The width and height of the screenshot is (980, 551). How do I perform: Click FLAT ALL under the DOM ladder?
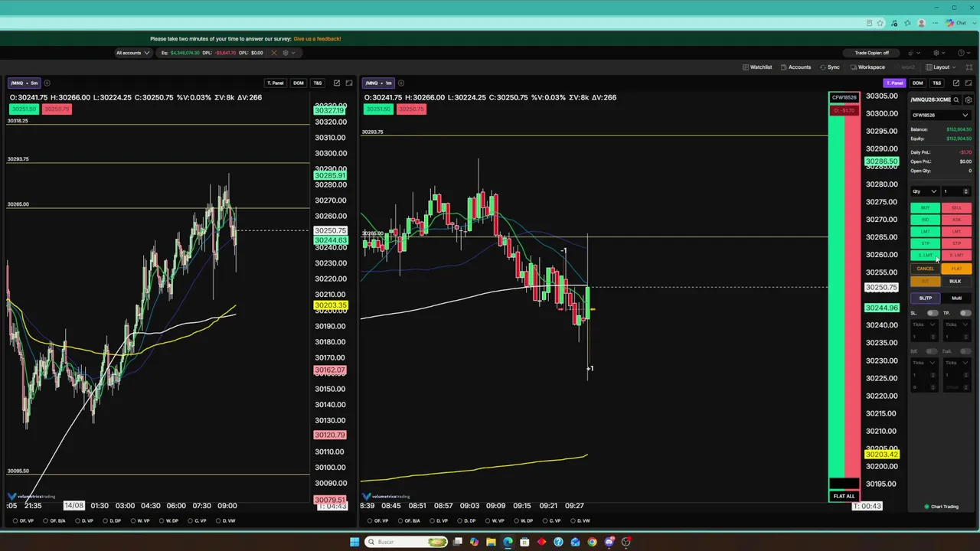coord(844,496)
